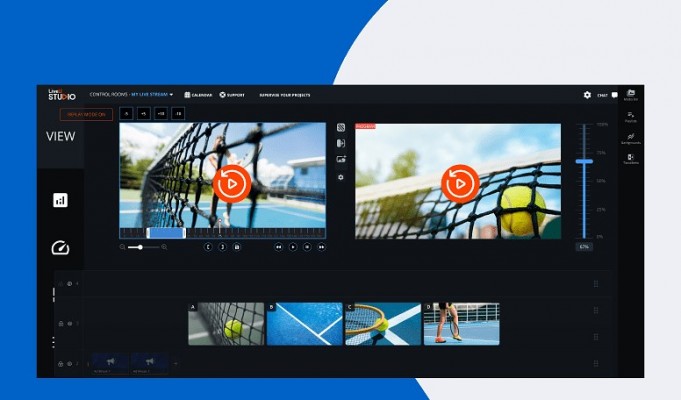Click the vertical volume slider handle
The width and height of the screenshot is (681, 400).
click(584, 160)
